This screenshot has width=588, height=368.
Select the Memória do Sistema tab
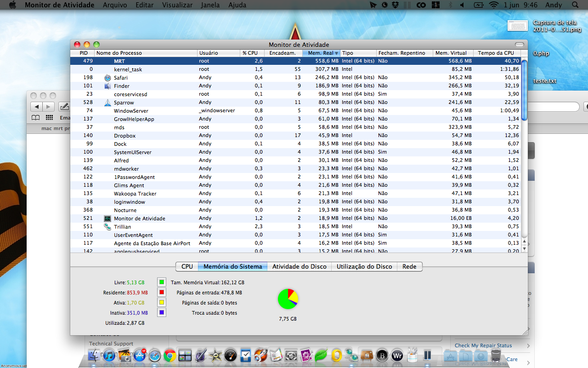click(x=233, y=266)
